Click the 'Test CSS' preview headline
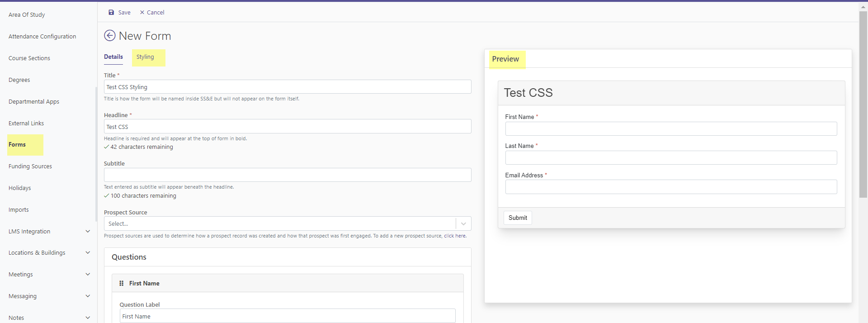The image size is (868, 323). point(528,93)
